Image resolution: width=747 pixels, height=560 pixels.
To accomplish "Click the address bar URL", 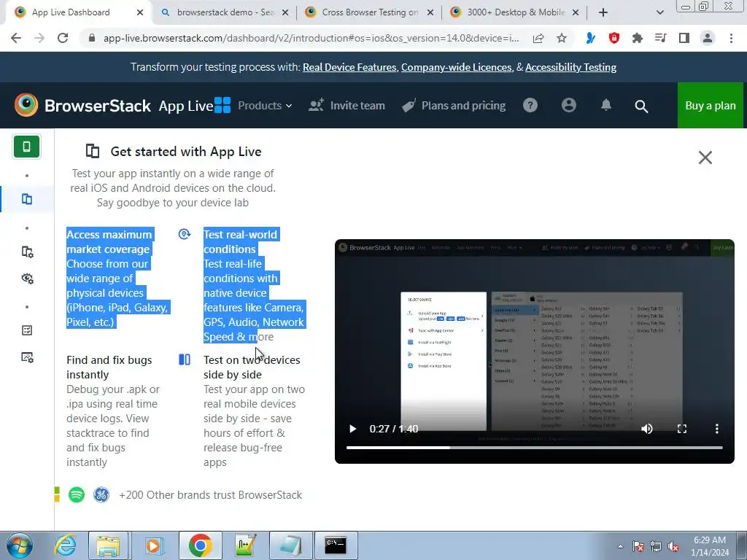I will (311, 38).
